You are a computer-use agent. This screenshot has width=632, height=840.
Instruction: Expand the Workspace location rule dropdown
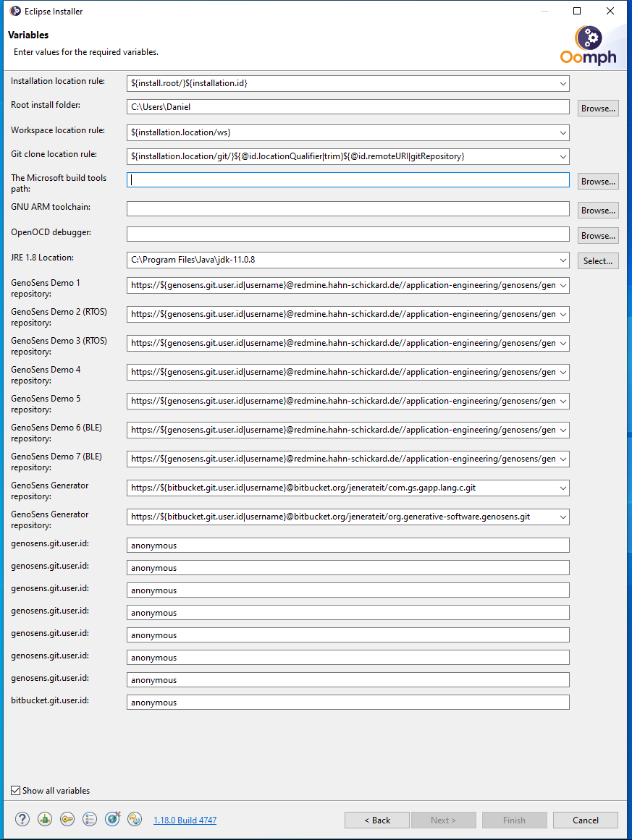pos(563,133)
